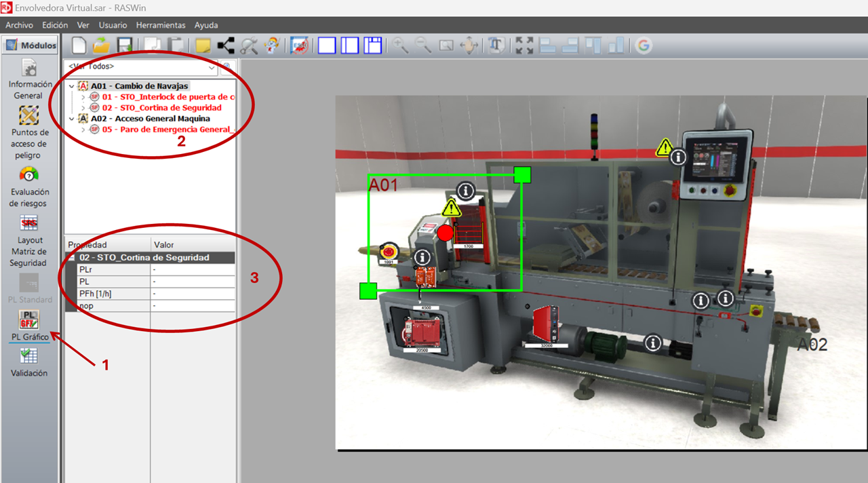Click the text label T icon

(496, 45)
